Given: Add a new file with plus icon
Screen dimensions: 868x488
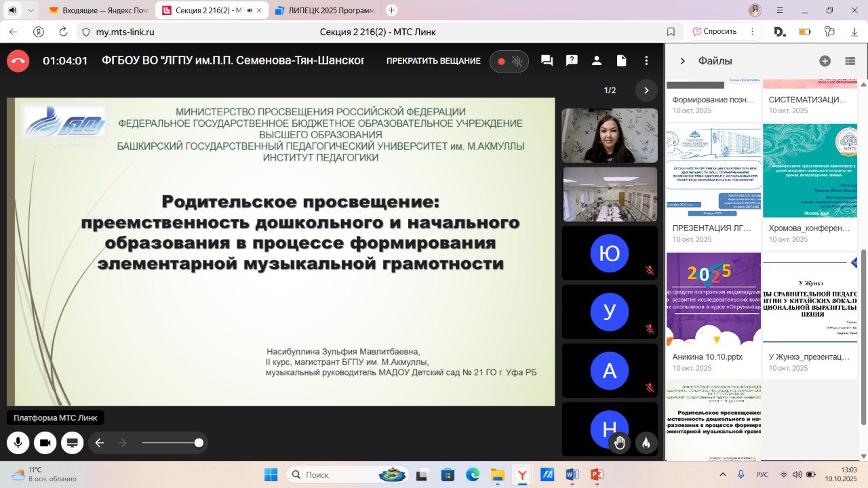Looking at the screenshot, I should (x=825, y=61).
